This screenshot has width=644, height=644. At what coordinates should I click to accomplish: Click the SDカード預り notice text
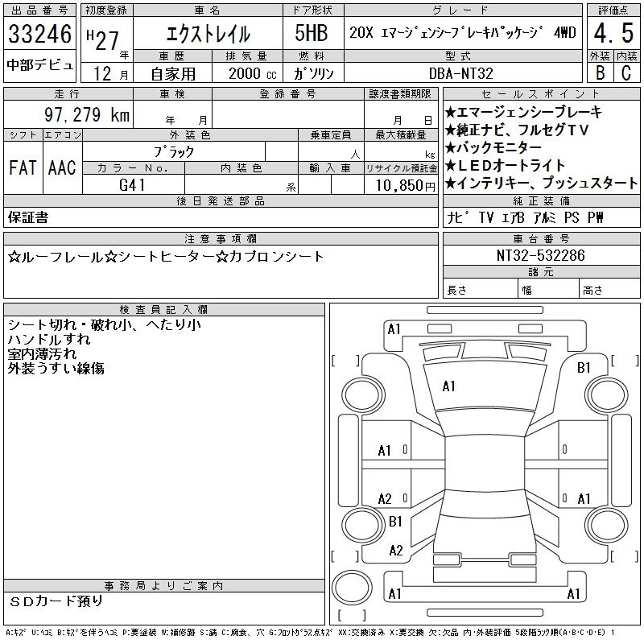tap(56, 601)
